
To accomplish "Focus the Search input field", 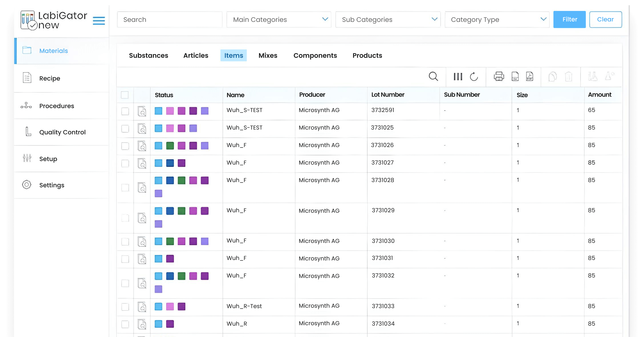I will tap(170, 19).
